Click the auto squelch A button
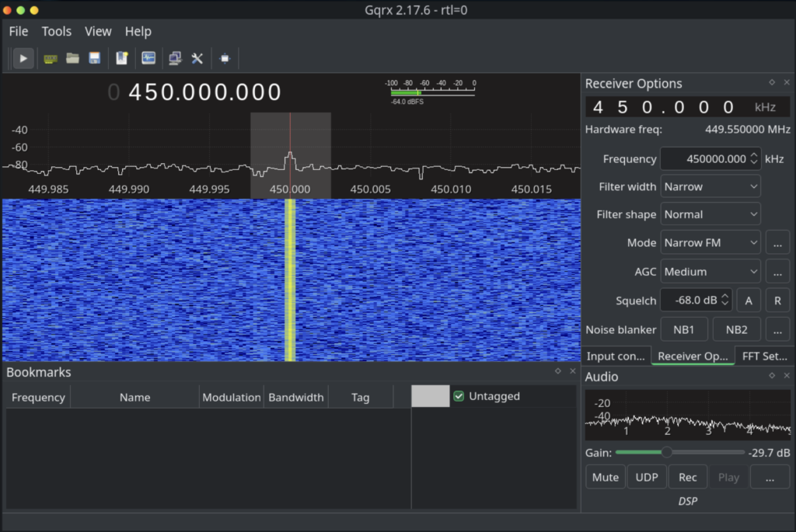796x532 pixels. click(749, 301)
